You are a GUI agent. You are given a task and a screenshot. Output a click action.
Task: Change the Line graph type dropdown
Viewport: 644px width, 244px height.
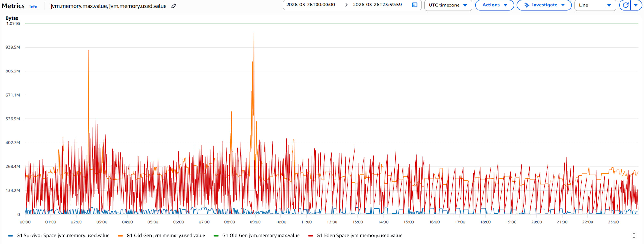(595, 5)
